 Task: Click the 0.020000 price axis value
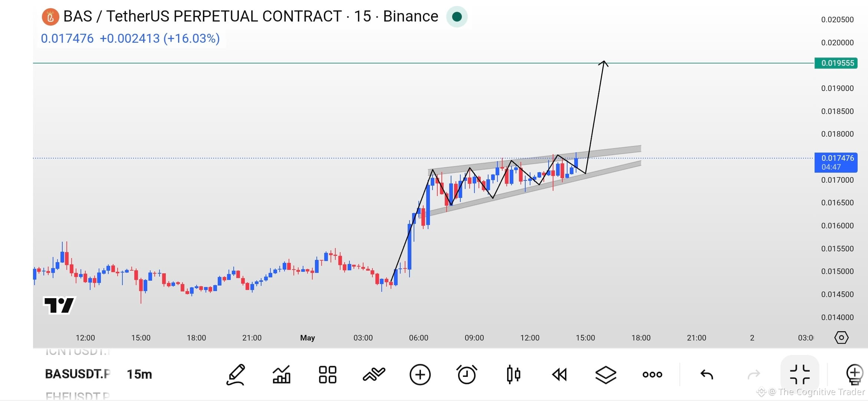(x=837, y=43)
